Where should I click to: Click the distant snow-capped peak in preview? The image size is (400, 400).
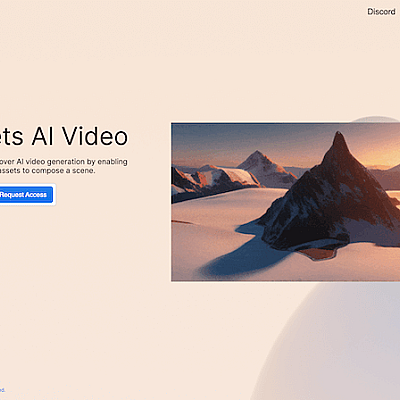point(263,167)
